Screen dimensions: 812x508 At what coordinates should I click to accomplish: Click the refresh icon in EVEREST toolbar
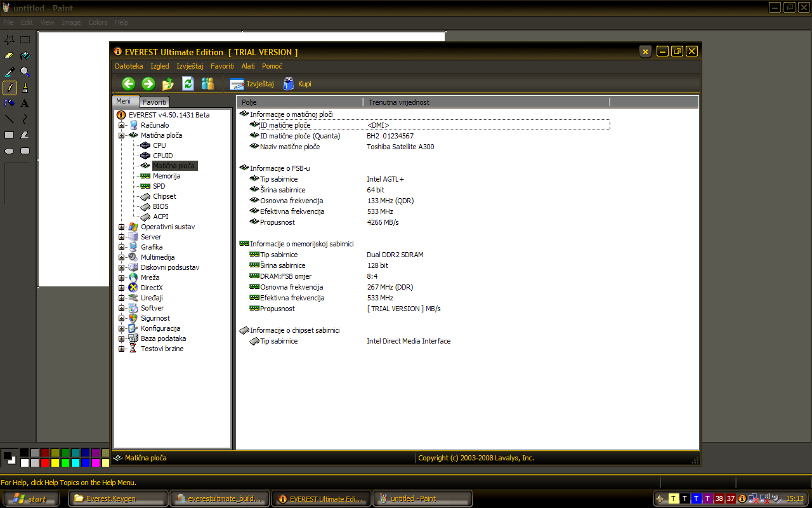pos(188,84)
